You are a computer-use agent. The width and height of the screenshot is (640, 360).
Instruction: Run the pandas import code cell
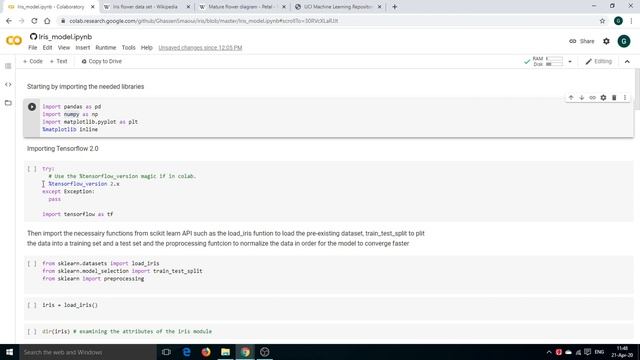point(32,107)
